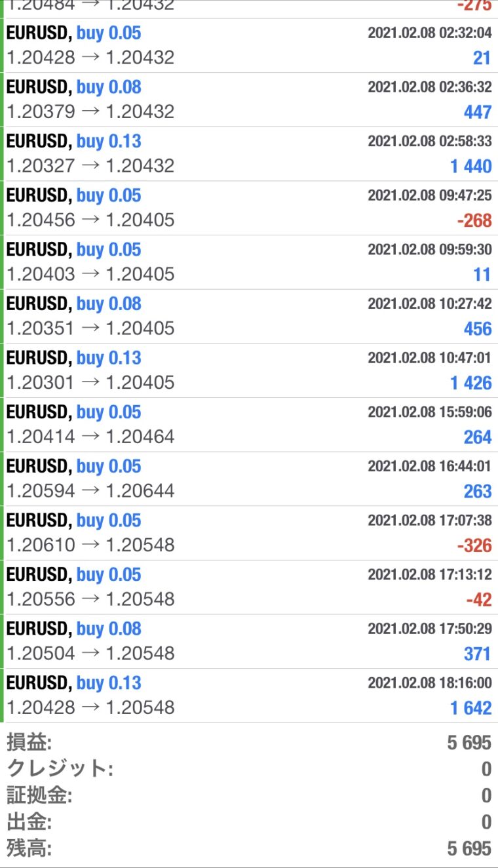The width and height of the screenshot is (498, 868).
Task: Select the trade from 1.20414 to 1.20464
Action: (249, 425)
